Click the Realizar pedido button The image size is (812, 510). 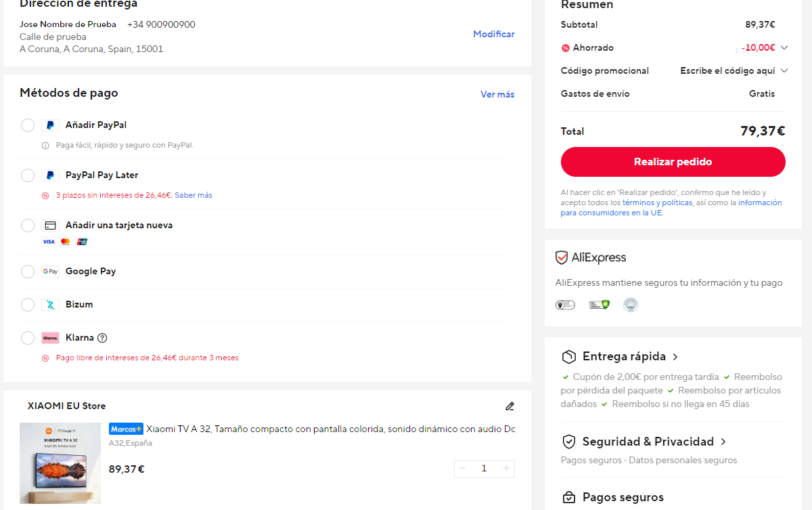click(x=673, y=162)
